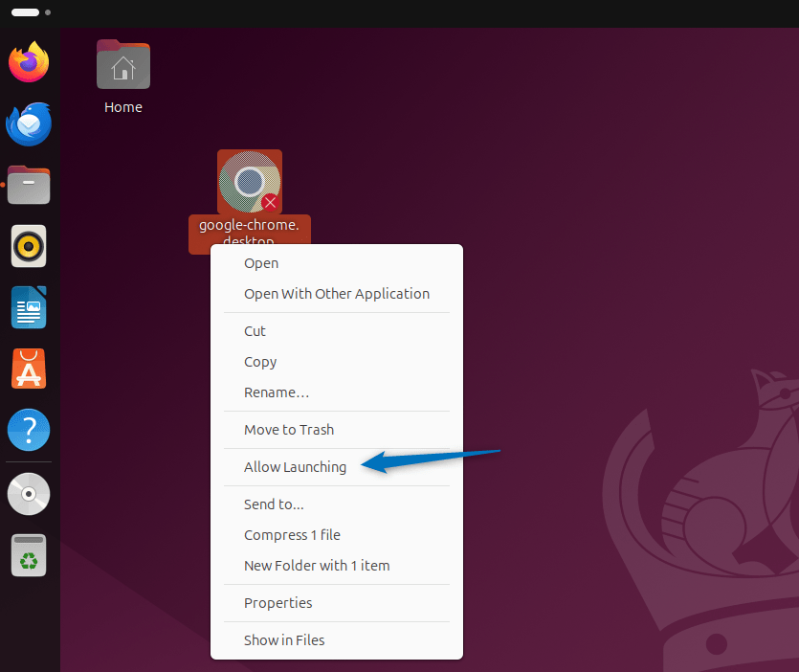Image resolution: width=799 pixels, height=672 pixels.
Task: Launch the Rhythmbox music player
Action: tap(28, 246)
